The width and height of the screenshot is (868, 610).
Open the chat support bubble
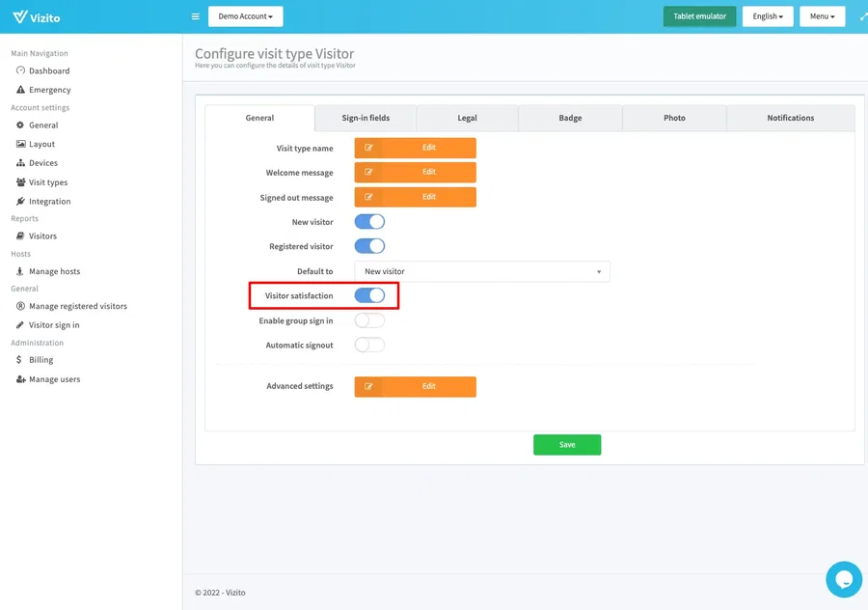pos(843,579)
